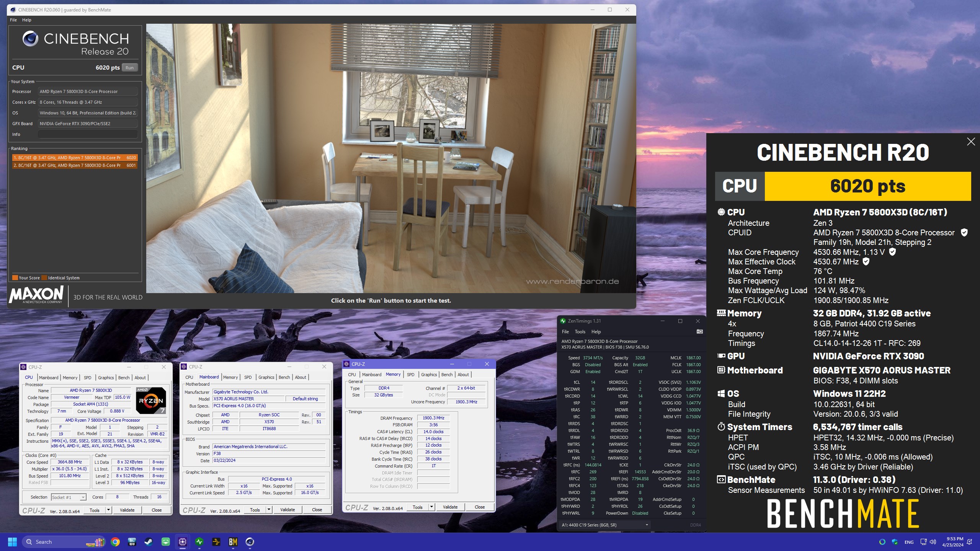Open the volume control in the tray
The height and width of the screenshot is (551, 980).
pyautogui.click(x=933, y=542)
